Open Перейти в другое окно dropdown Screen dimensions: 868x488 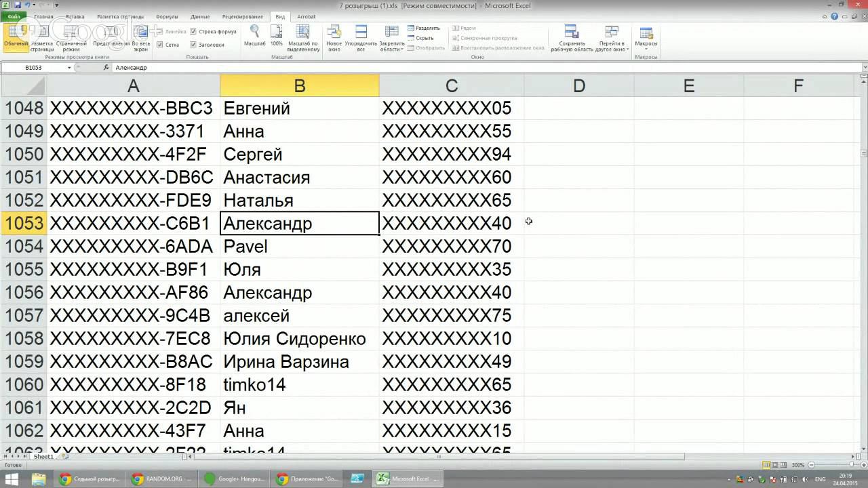point(612,38)
